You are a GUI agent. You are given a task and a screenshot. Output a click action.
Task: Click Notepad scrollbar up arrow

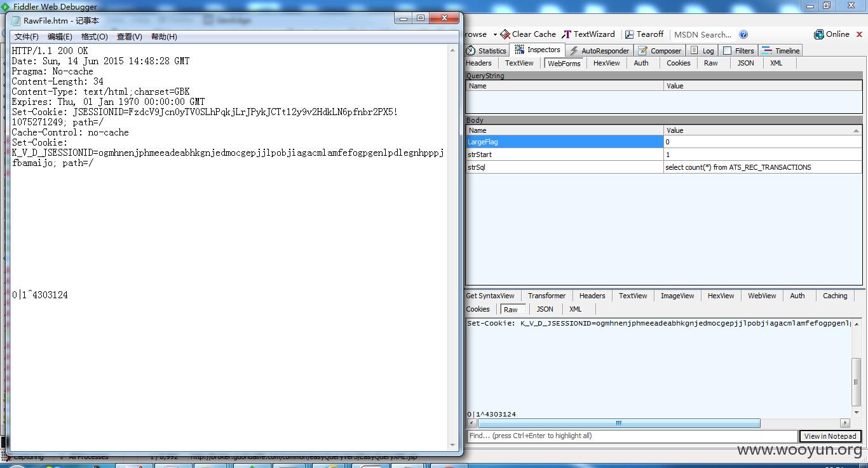452,50
